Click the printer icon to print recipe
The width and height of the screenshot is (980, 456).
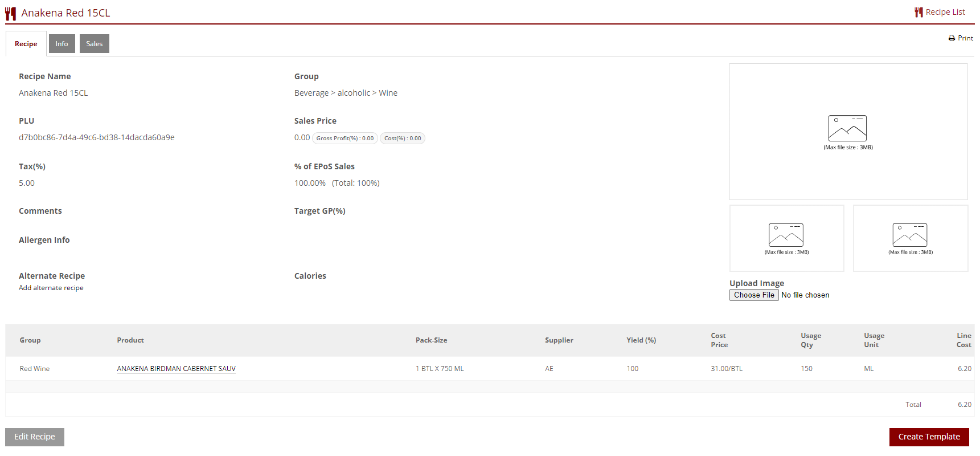951,38
